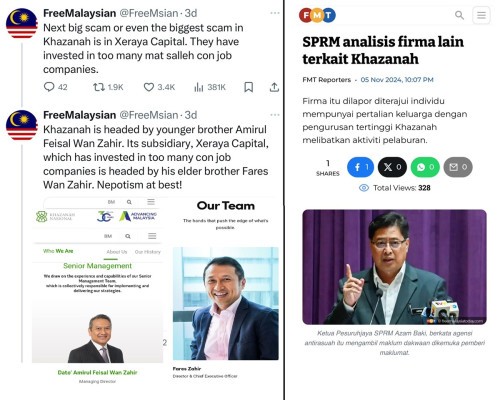Open the Azam Baki press conference photo
500x400 pixels.
394,267
